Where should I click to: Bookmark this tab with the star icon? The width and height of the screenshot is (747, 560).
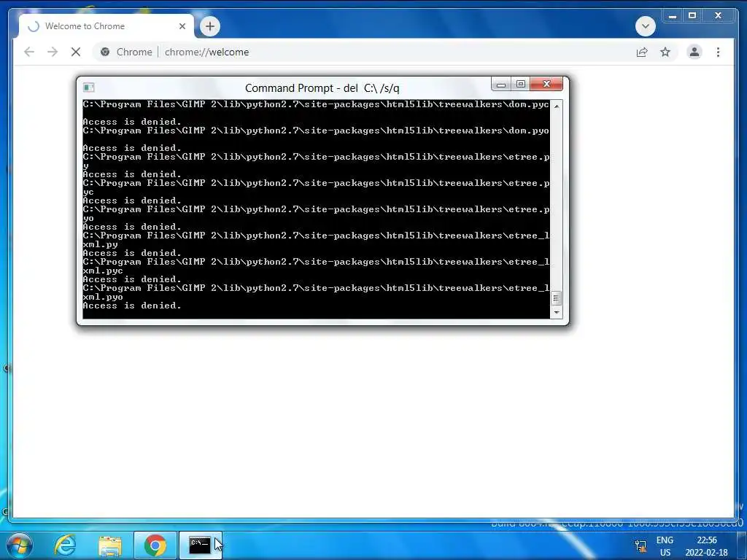pyautogui.click(x=665, y=52)
